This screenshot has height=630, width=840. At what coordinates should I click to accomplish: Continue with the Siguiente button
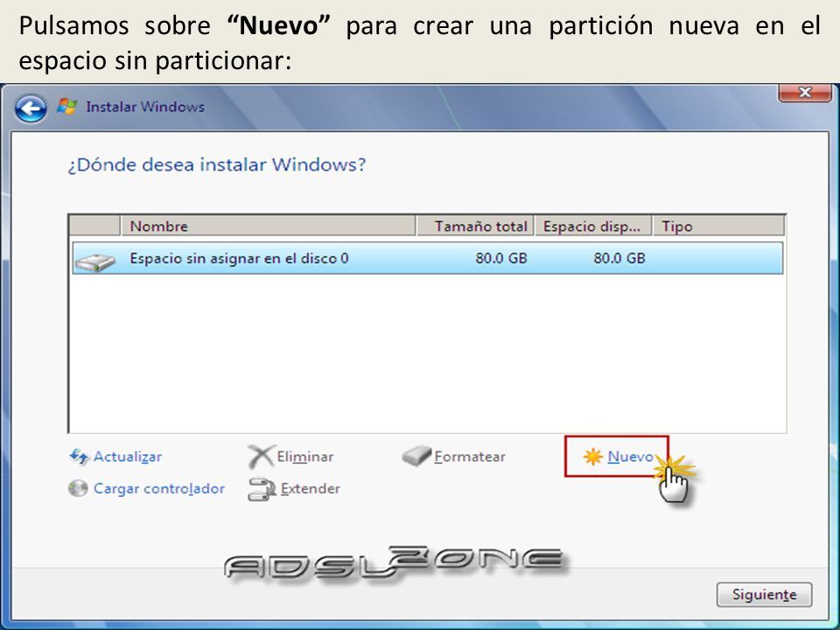(765, 595)
